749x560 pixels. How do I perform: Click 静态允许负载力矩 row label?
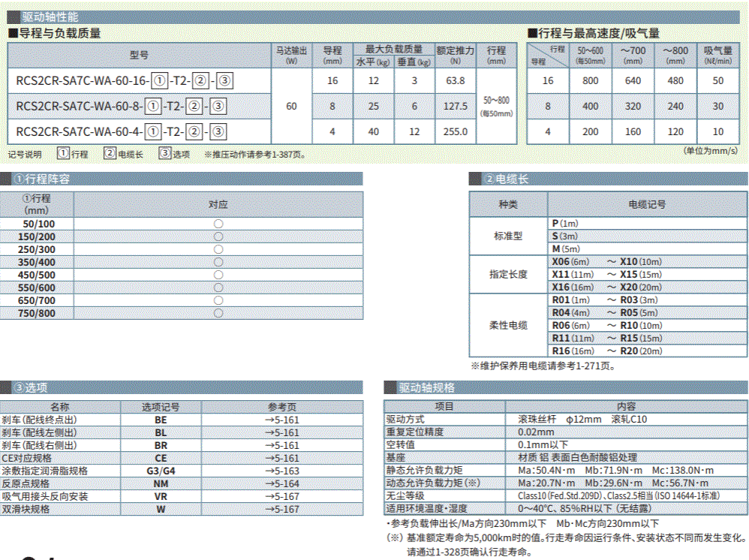tap(424, 470)
